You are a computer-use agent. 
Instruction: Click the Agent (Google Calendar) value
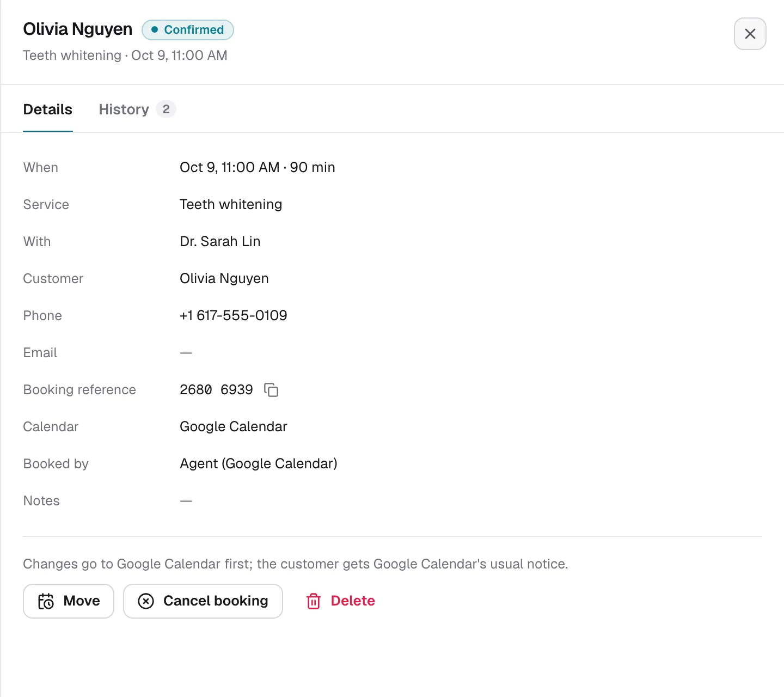[x=259, y=464]
